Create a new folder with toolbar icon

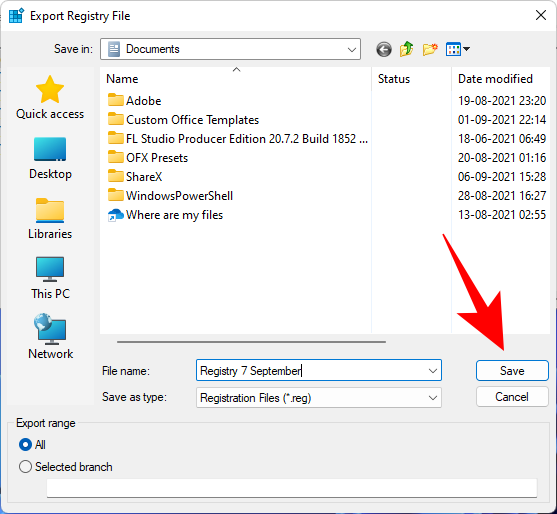[x=430, y=49]
